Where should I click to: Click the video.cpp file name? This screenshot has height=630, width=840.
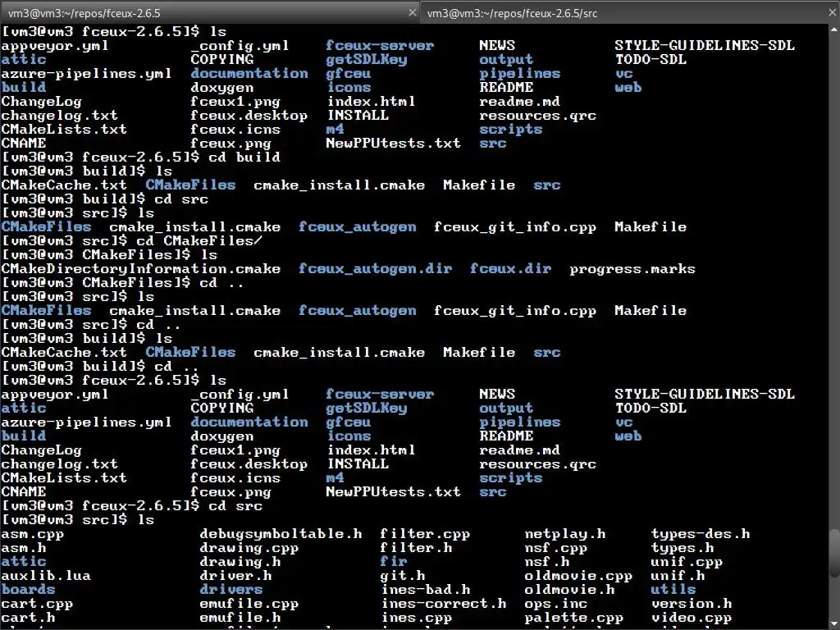692,618
